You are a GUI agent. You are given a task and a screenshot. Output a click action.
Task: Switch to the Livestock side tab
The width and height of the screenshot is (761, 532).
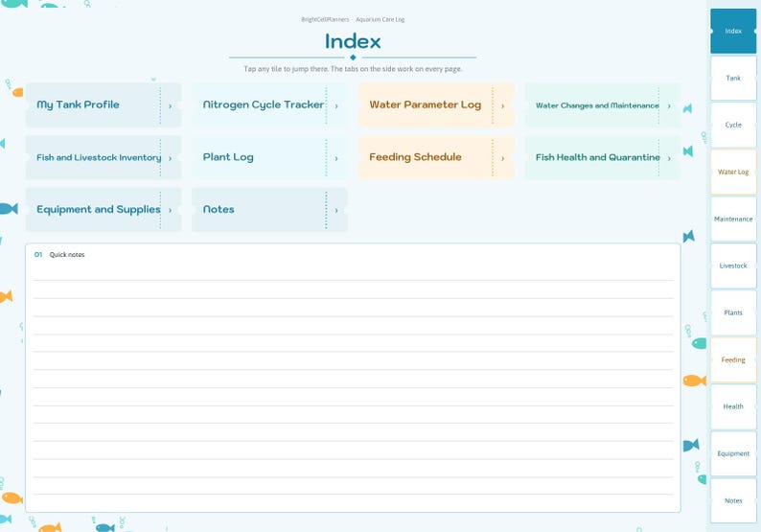pos(733,266)
